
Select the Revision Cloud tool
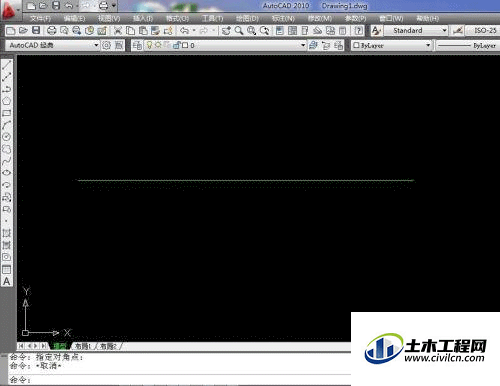point(7,149)
